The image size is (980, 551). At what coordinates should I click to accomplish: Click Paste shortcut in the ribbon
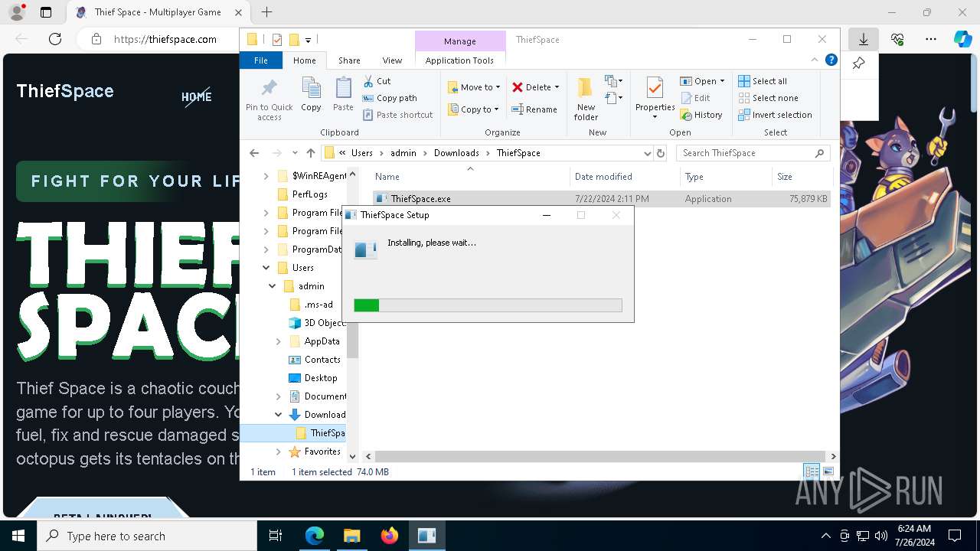pos(397,115)
